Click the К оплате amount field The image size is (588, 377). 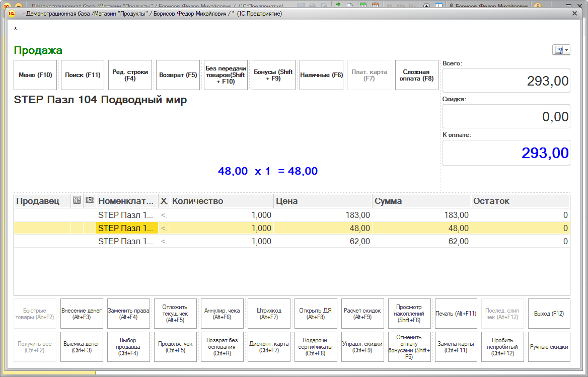[506, 153]
